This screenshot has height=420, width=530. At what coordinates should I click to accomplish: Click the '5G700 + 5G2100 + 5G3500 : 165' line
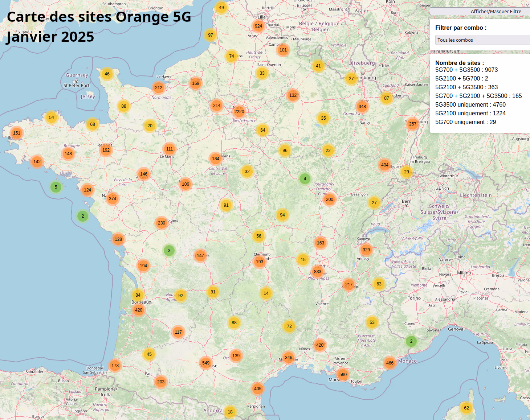coord(478,96)
